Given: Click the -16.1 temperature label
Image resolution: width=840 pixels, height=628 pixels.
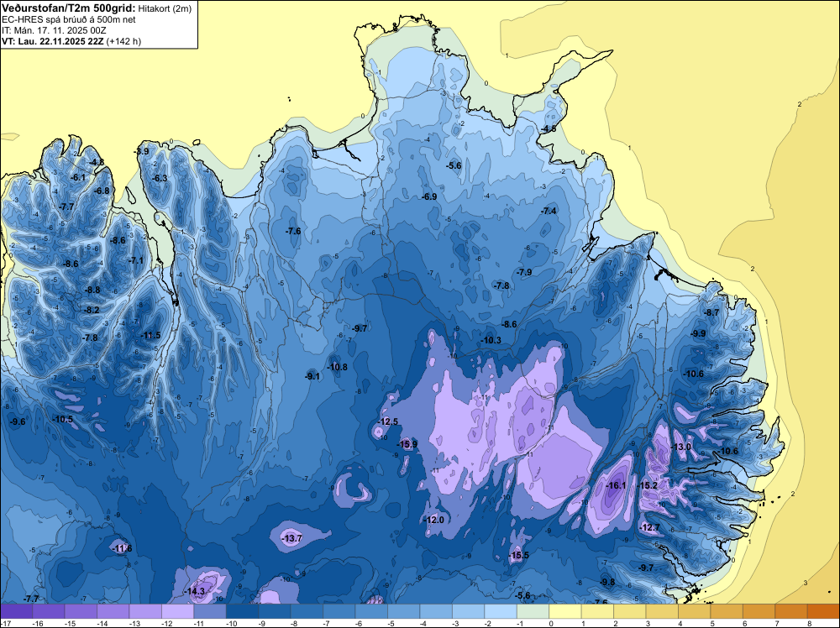Looking at the screenshot, I should coord(616,485).
